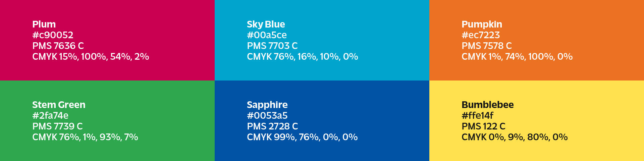Click PMS 2728 C Pantone text

tap(272, 126)
